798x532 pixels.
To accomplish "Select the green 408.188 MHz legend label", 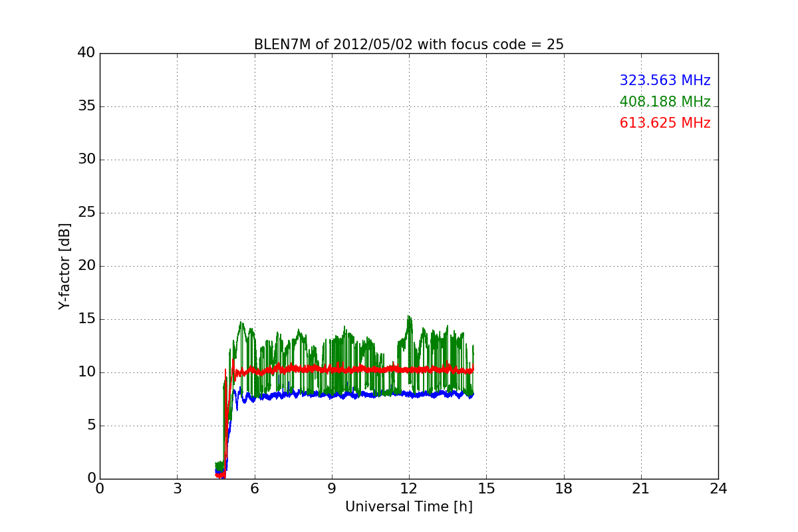I will tap(664, 102).
